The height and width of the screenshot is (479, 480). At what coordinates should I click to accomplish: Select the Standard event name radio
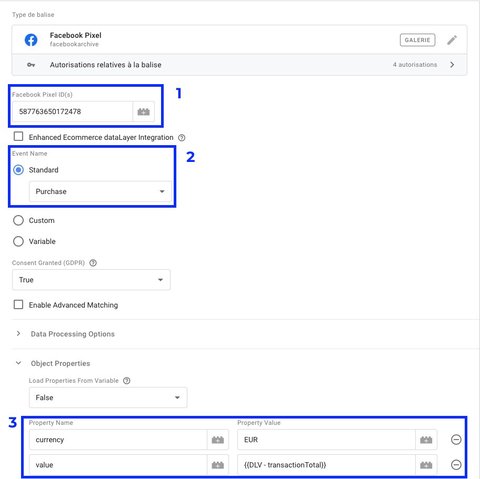pos(18,170)
